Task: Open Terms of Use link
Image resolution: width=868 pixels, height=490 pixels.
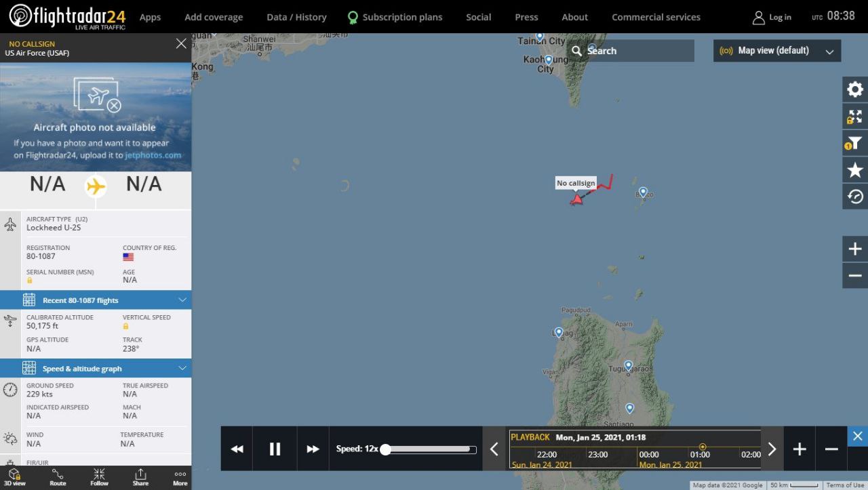Action: point(844,485)
